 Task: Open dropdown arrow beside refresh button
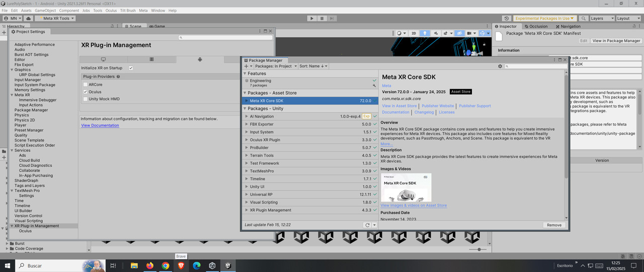[374, 225]
